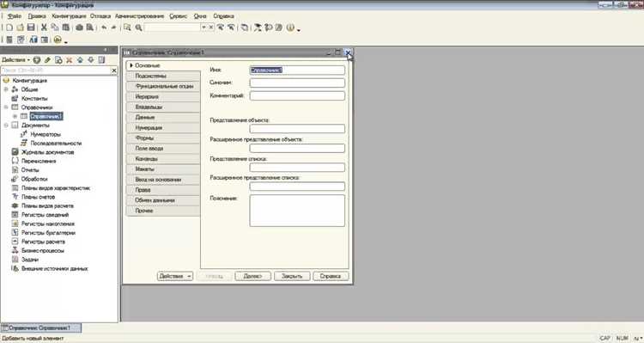Click the Save diskette toolbar icon
Image resolution: width=644 pixels, height=343 pixels.
[x=31, y=28]
